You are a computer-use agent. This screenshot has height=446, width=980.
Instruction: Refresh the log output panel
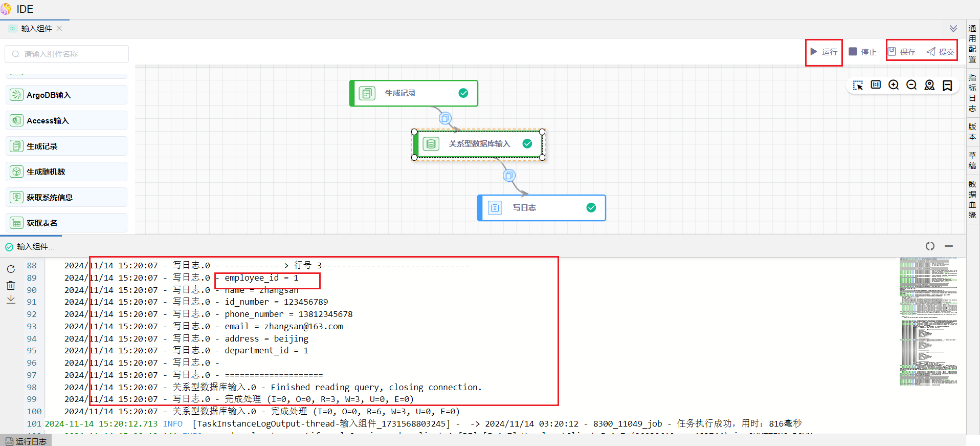tap(11, 269)
